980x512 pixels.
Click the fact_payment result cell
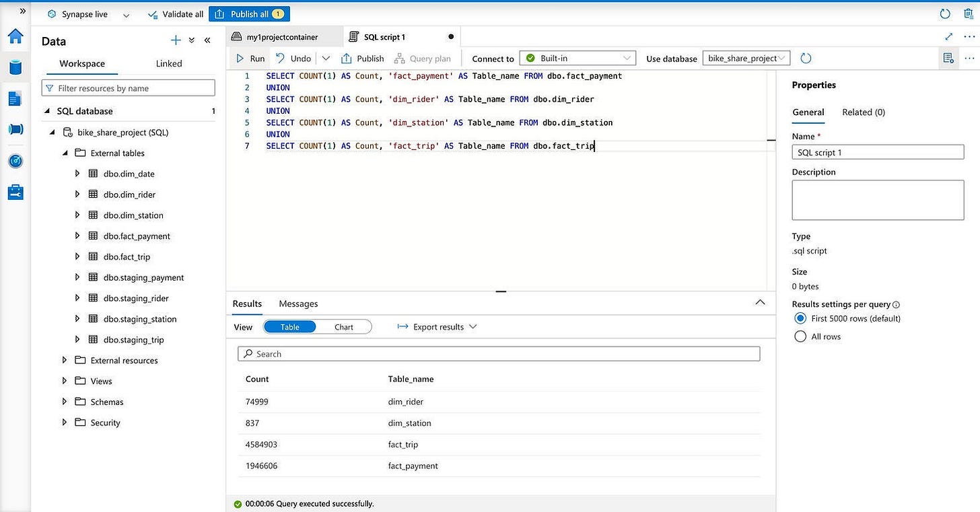point(413,466)
